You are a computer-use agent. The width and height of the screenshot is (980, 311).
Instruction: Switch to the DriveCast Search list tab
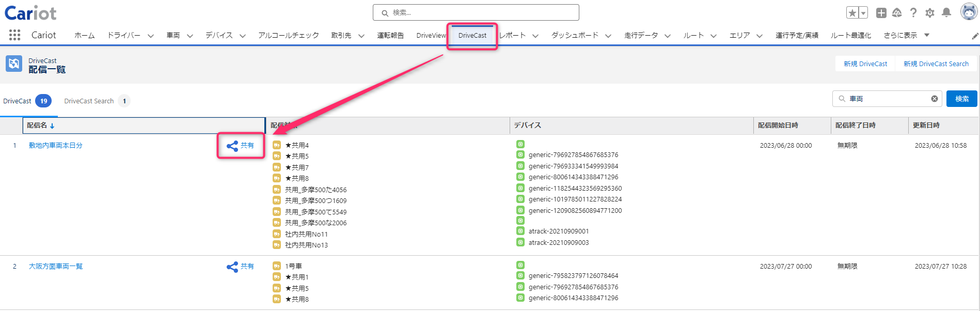pos(97,101)
